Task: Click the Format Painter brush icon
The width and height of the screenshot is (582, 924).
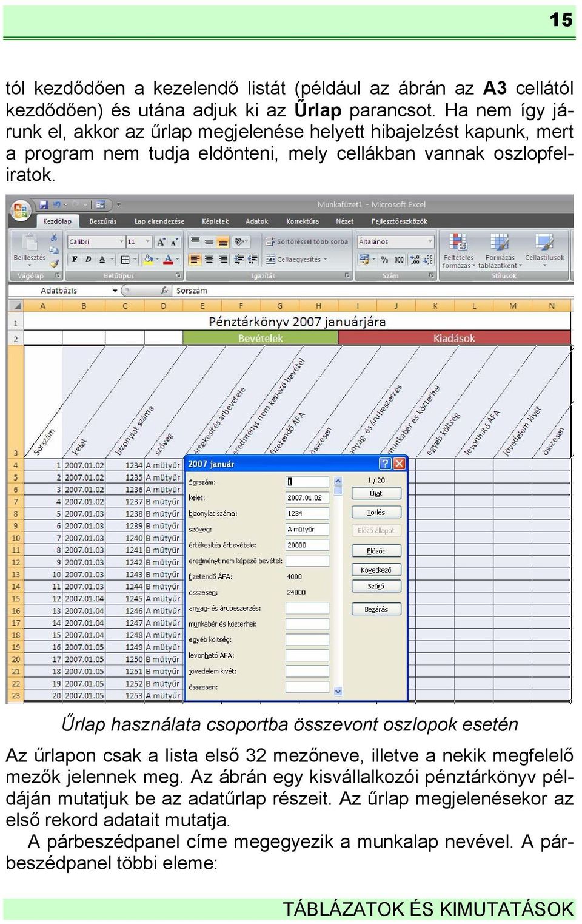Action: (x=54, y=263)
